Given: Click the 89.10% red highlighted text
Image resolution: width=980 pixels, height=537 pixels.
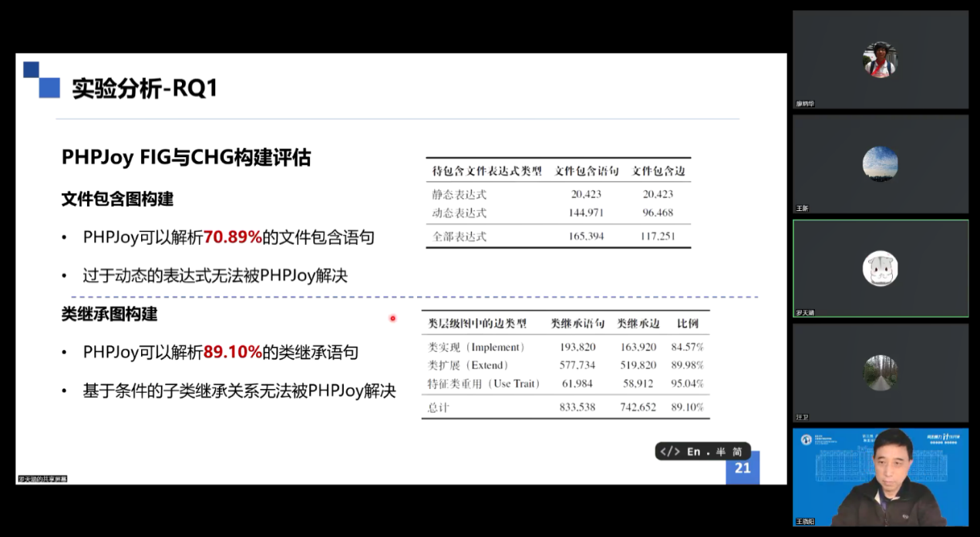Looking at the screenshot, I should point(233,353).
